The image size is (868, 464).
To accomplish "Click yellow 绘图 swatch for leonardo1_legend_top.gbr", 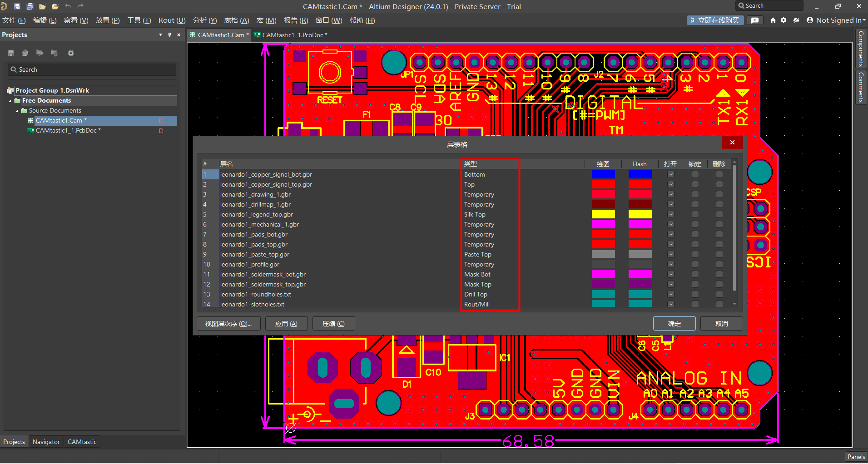I will tap(603, 215).
